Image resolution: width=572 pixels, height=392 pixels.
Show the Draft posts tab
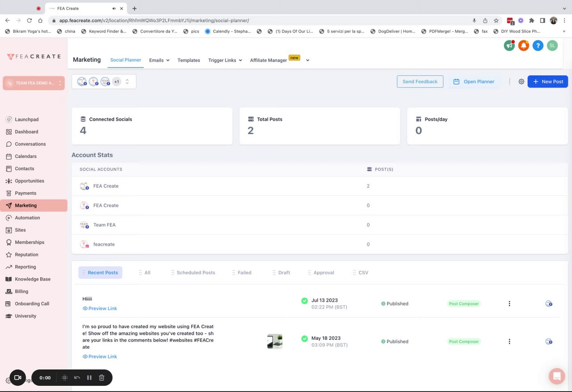pos(282,273)
